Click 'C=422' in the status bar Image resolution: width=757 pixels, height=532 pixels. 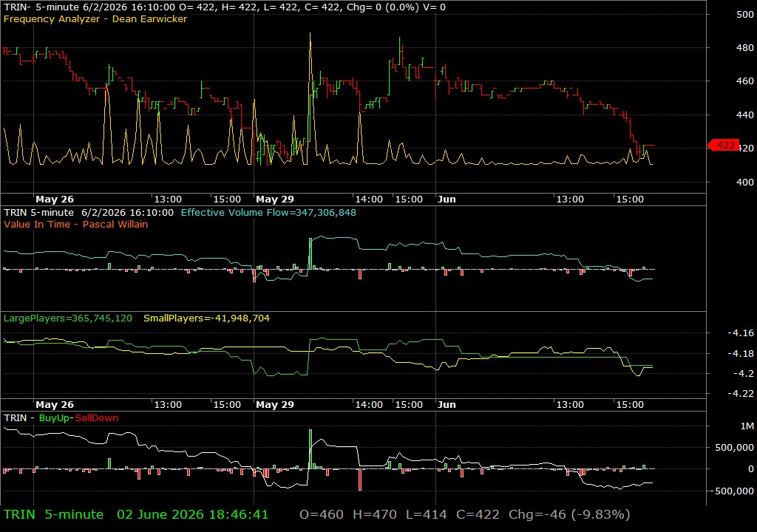click(478, 514)
